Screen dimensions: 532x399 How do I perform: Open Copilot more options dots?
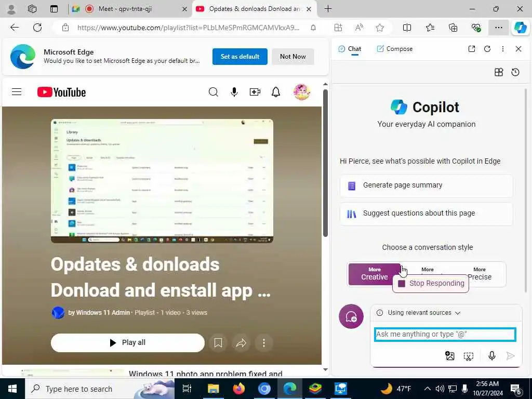point(503,49)
